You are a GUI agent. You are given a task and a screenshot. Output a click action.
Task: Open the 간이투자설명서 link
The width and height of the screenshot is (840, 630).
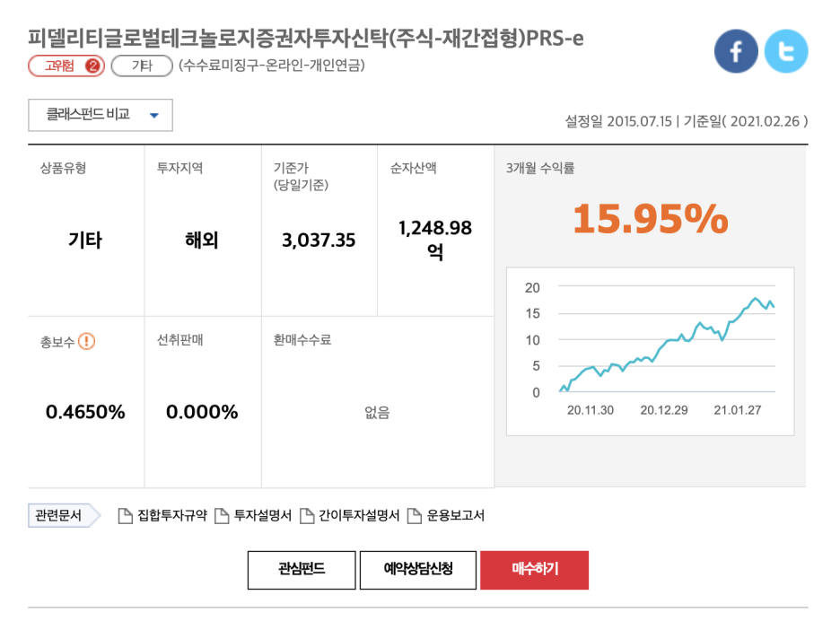tap(359, 515)
